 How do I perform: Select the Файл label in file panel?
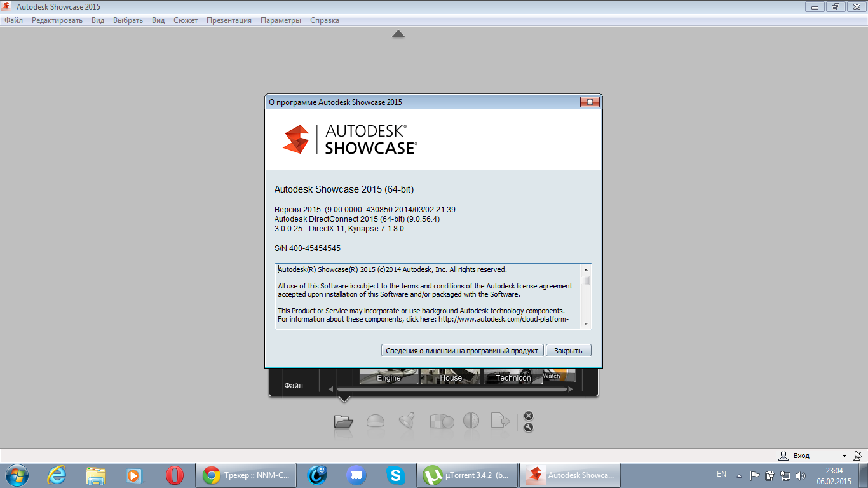[294, 386]
